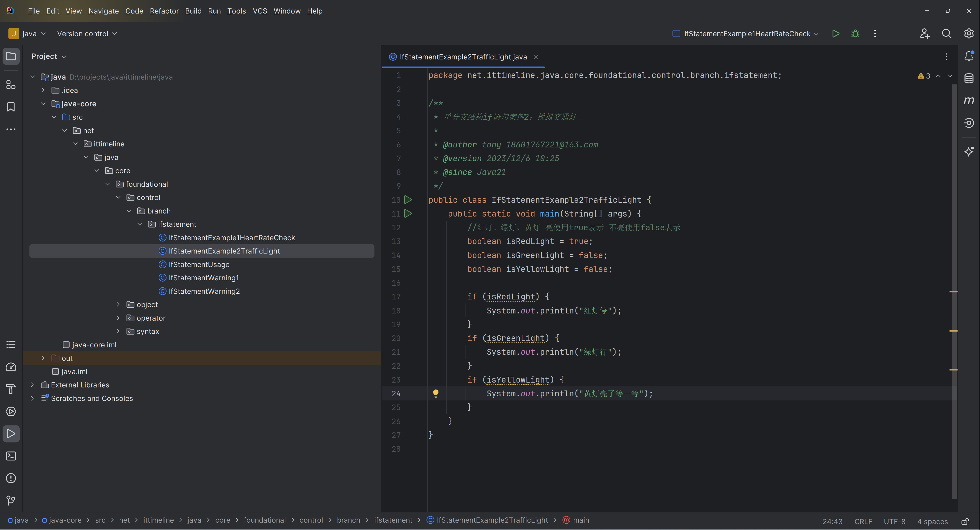Open Notifications bell icon
Screen dimensions: 980x530
pos(969,56)
